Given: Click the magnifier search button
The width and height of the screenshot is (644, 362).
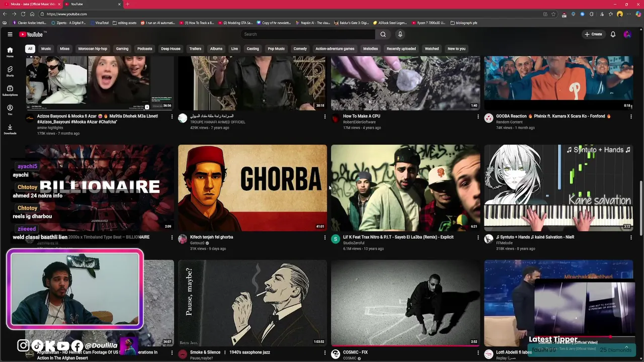Looking at the screenshot, I should 383,34.
